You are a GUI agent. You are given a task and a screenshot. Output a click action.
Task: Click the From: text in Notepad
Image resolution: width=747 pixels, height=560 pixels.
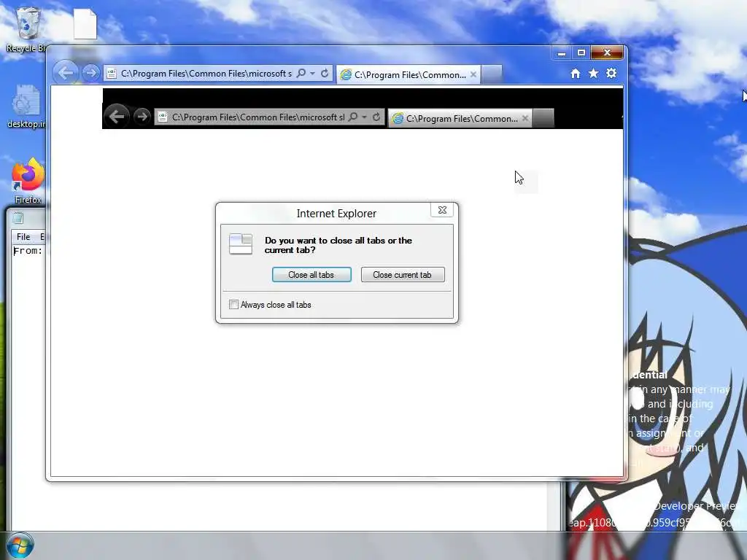pos(28,251)
